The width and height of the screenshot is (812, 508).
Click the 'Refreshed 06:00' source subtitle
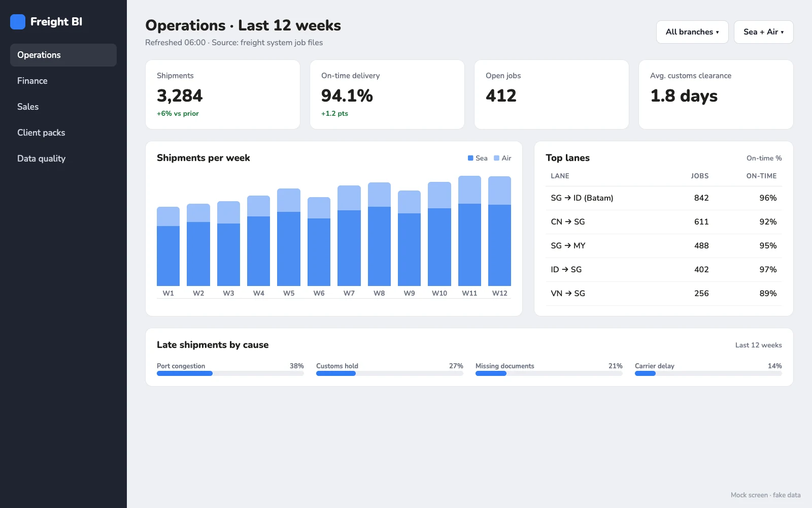pos(234,43)
